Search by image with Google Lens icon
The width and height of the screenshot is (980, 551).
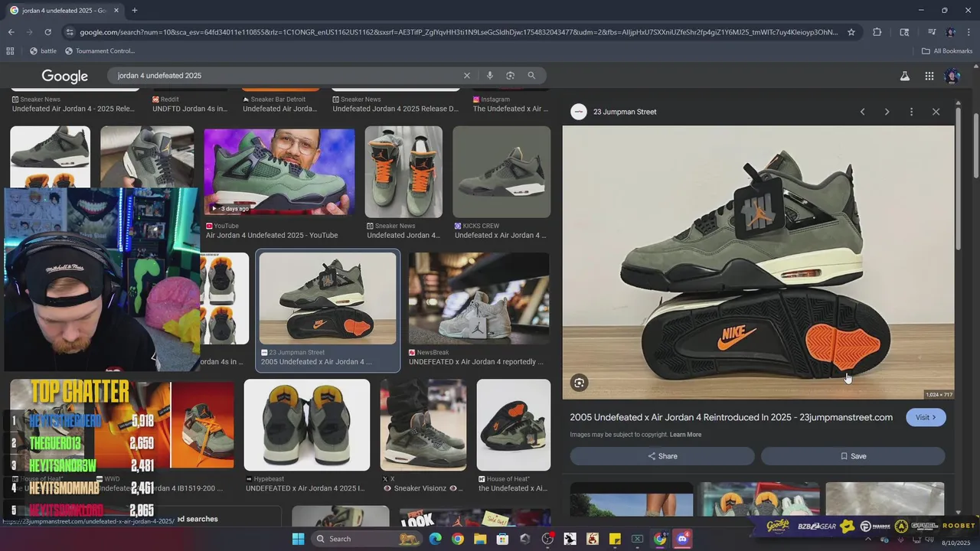(510, 76)
